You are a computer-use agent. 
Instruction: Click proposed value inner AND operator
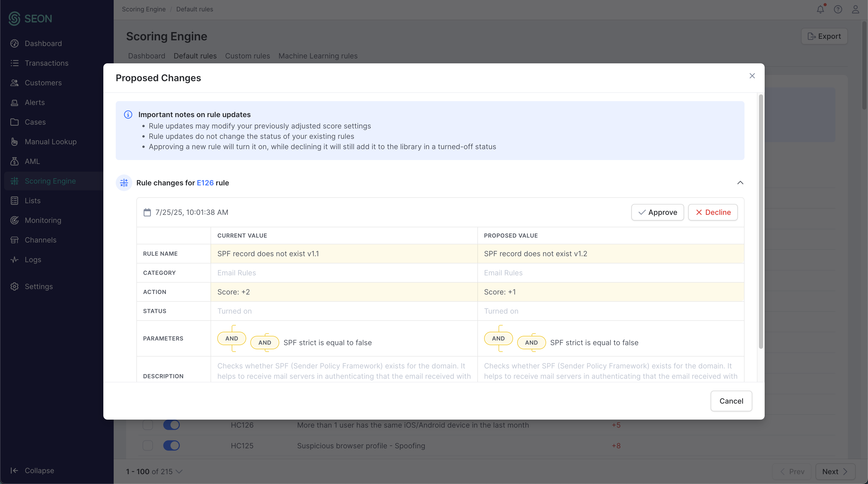click(x=531, y=342)
